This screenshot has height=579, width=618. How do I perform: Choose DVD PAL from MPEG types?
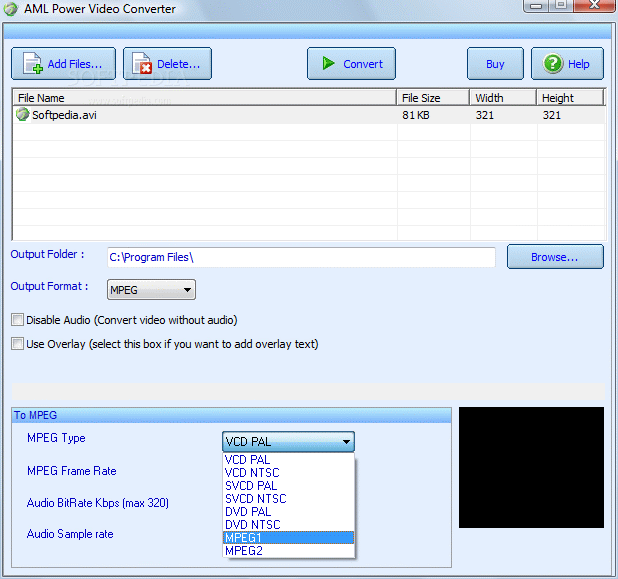pyautogui.click(x=289, y=512)
